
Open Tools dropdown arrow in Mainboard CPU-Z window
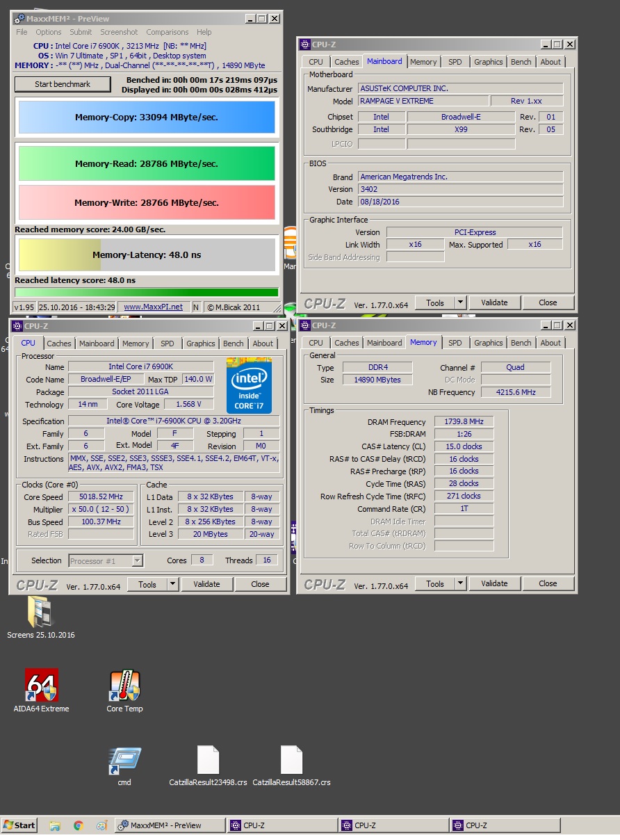(x=460, y=302)
